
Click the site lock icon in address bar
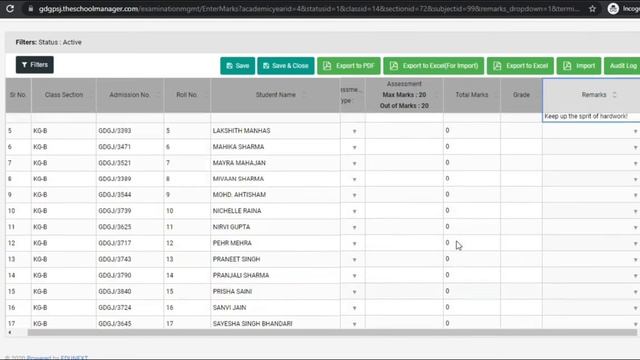pos(31,9)
